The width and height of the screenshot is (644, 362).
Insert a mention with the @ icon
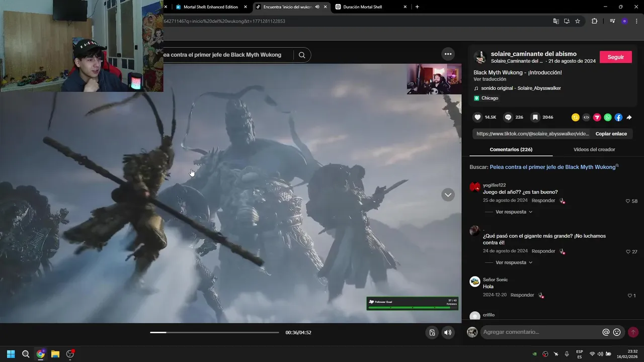tap(606, 332)
